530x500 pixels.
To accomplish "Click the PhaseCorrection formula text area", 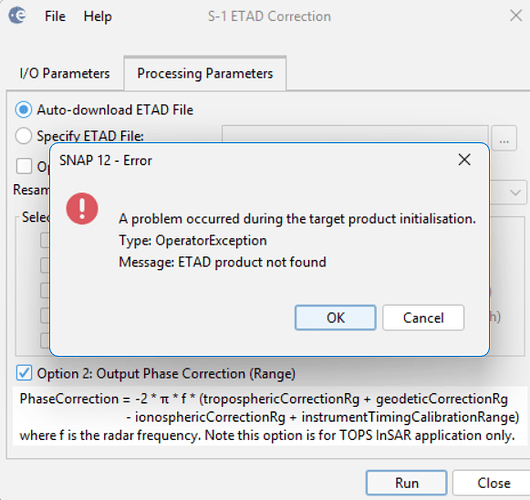I will pyautogui.click(x=269, y=416).
